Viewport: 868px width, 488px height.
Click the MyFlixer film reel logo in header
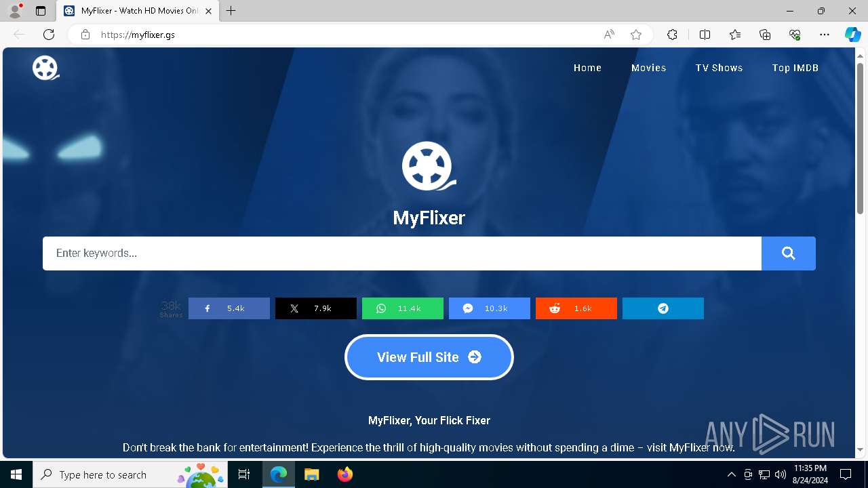[x=46, y=68]
